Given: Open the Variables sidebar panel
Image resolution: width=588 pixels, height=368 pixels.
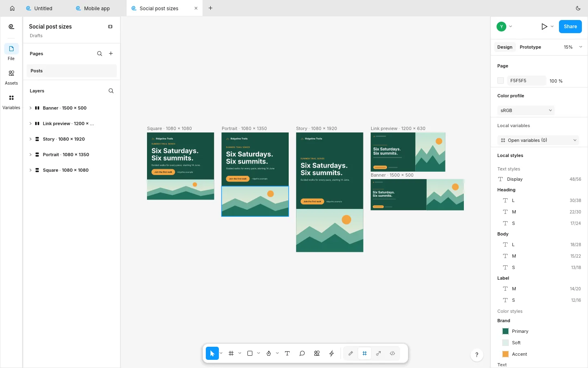Looking at the screenshot, I should (x=11, y=101).
